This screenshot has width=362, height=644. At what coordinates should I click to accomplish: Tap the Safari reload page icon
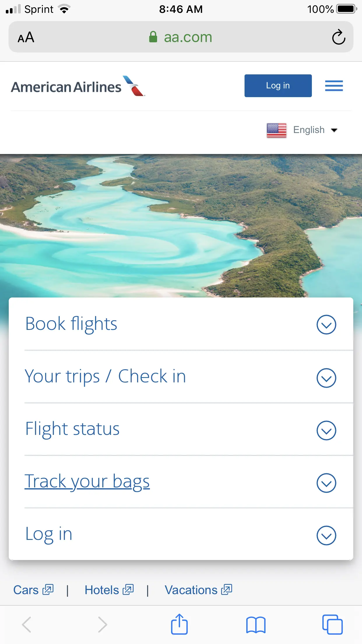[338, 37]
